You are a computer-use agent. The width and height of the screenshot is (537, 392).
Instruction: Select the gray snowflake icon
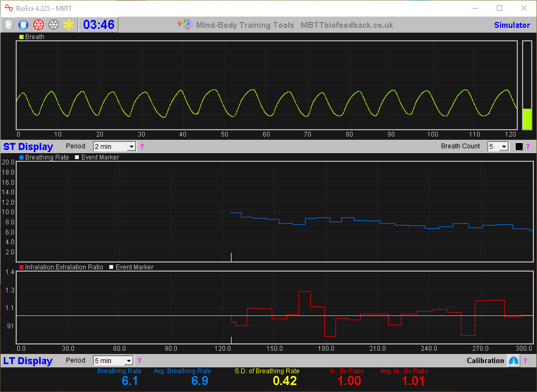click(53, 24)
